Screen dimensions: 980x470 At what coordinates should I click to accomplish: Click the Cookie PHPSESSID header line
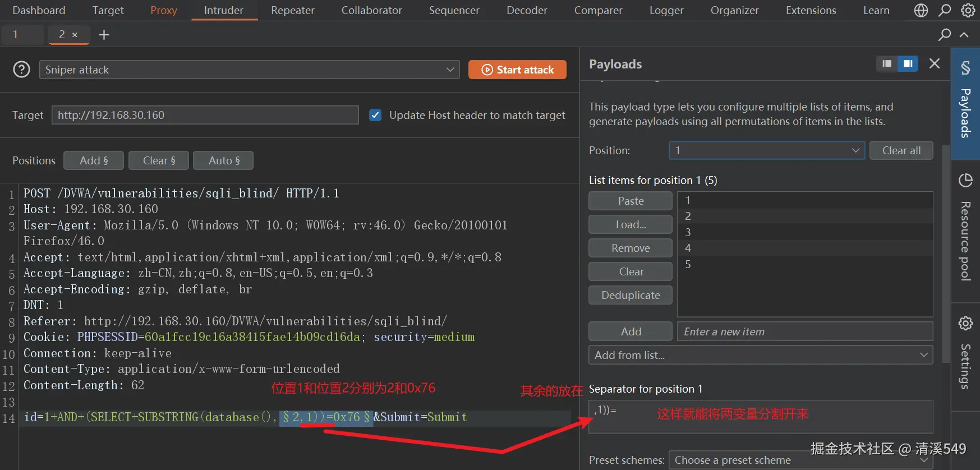(x=249, y=337)
